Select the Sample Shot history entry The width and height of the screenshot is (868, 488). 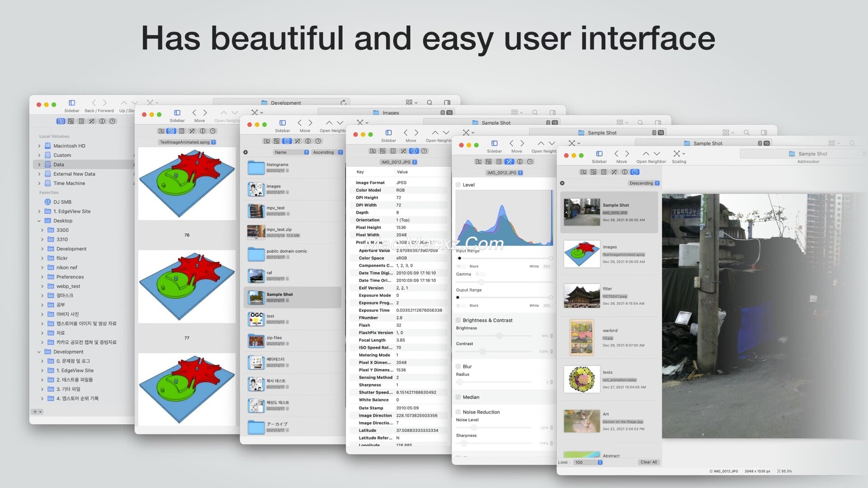609,212
